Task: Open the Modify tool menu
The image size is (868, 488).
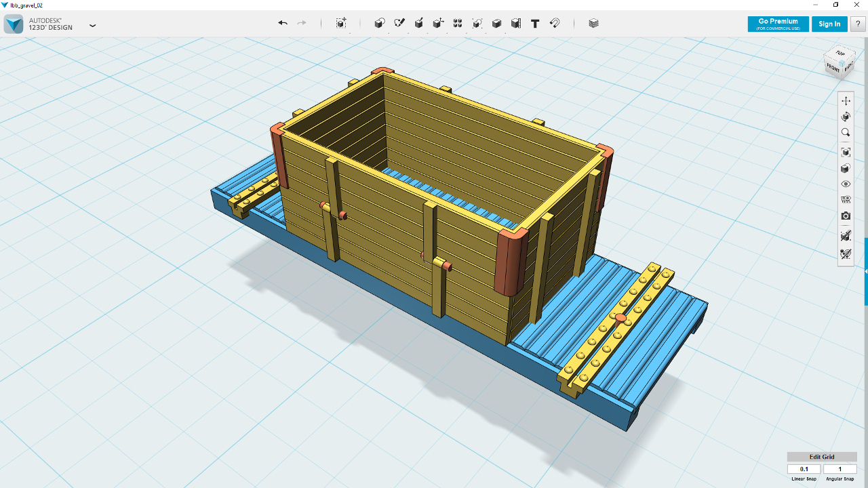Action: point(438,23)
